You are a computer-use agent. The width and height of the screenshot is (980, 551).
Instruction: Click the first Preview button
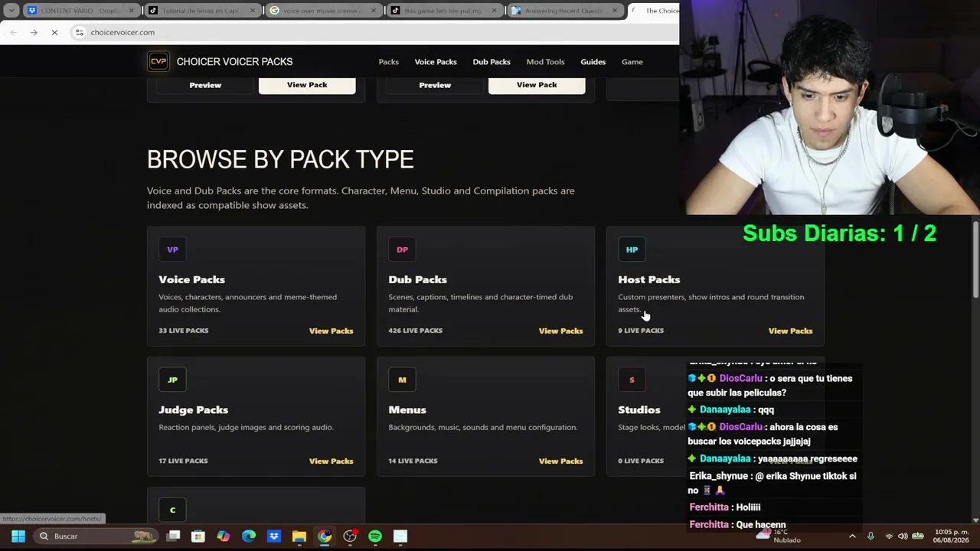tap(205, 85)
